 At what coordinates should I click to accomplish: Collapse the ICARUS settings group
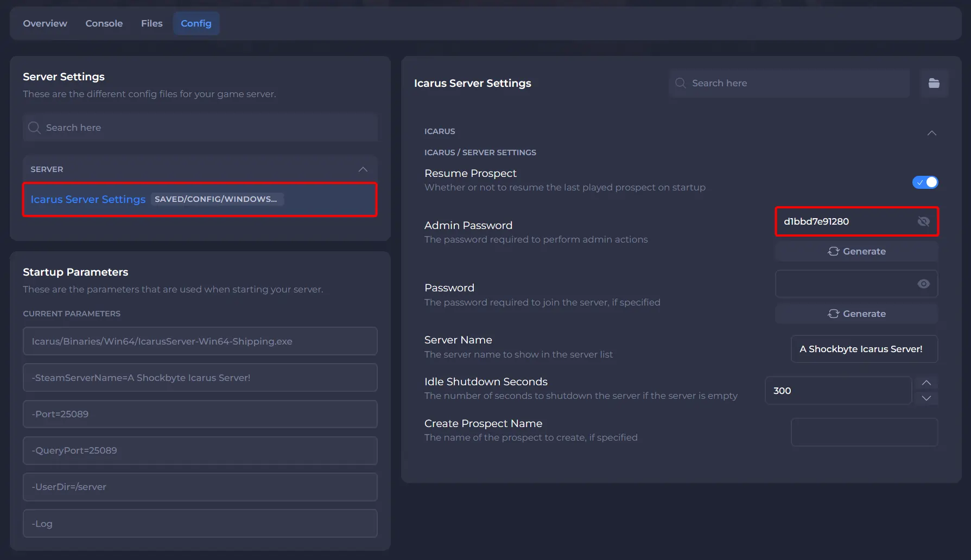[931, 133]
